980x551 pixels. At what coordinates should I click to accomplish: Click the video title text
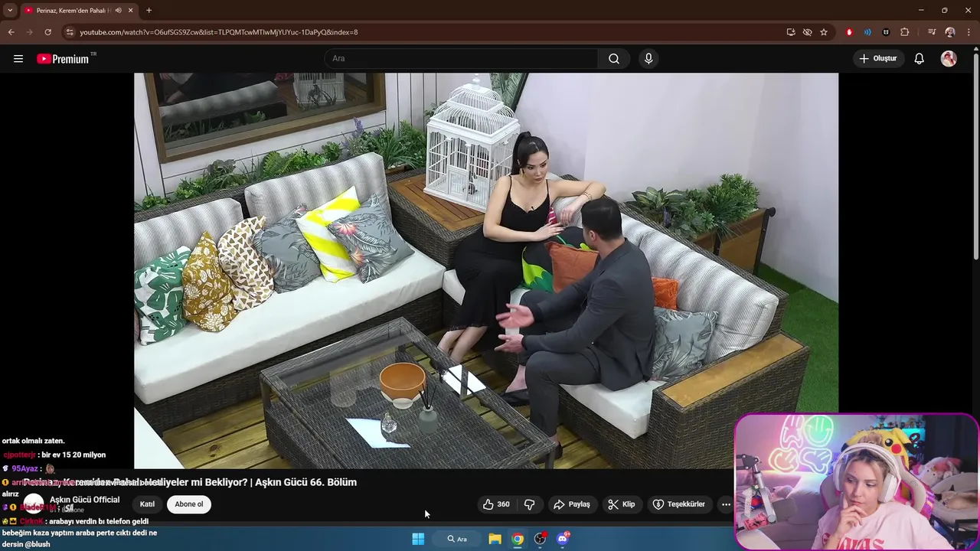pos(190,482)
